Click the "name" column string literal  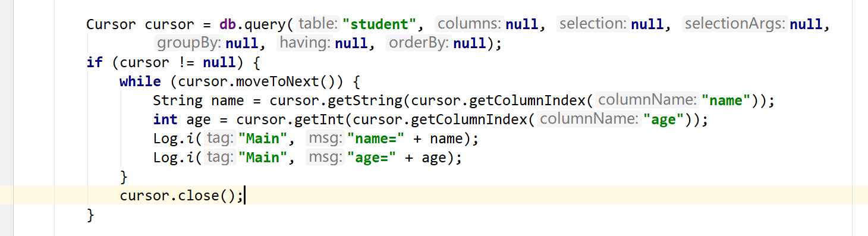tap(726, 100)
